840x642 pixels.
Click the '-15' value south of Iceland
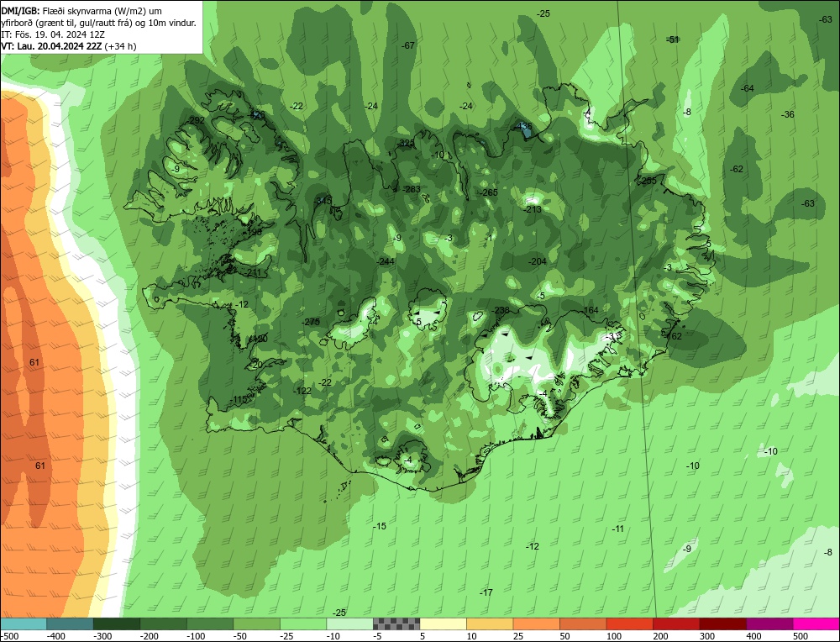[x=380, y=526]
